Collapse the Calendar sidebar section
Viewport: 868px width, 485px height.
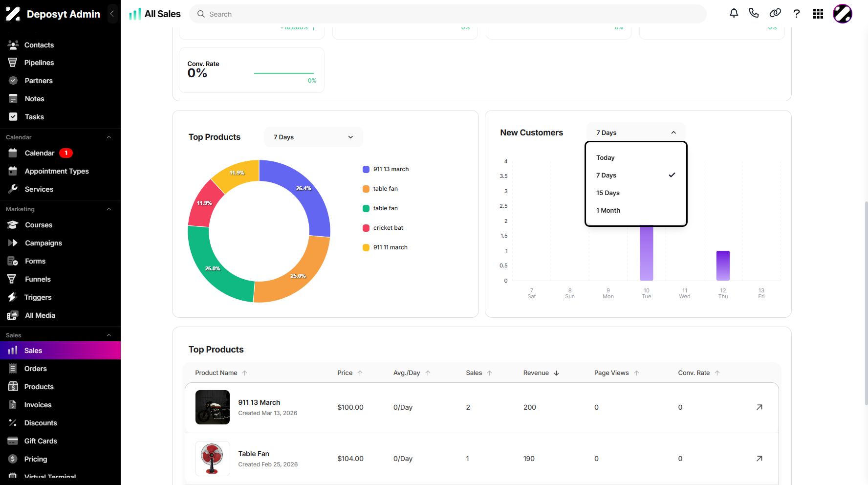point(109,137)
